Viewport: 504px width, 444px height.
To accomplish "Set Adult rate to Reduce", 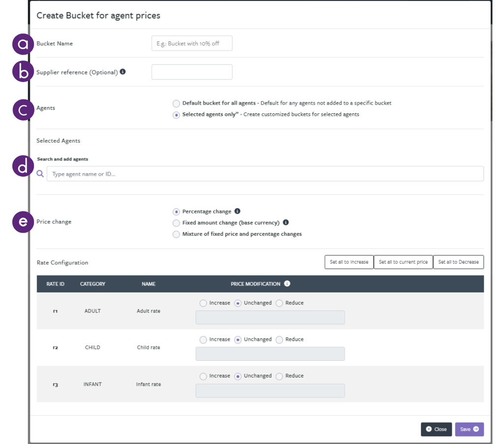I will click(280, 303).
